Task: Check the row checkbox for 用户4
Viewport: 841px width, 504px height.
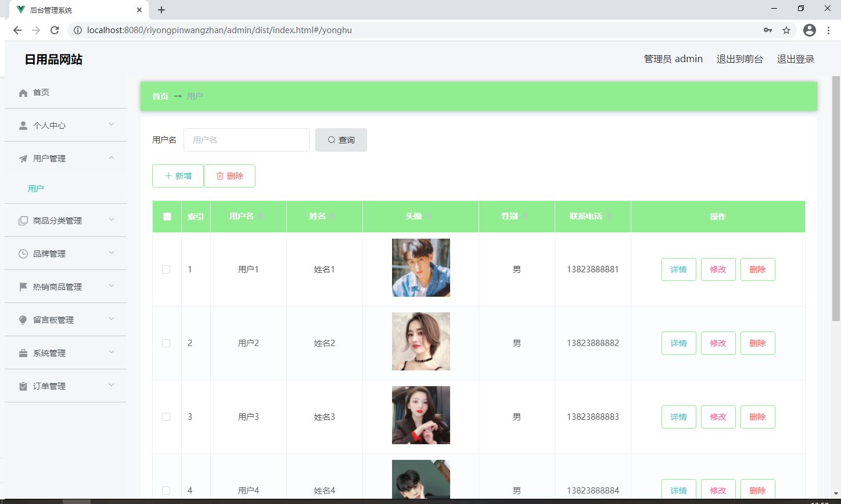Action: (166, 491)
